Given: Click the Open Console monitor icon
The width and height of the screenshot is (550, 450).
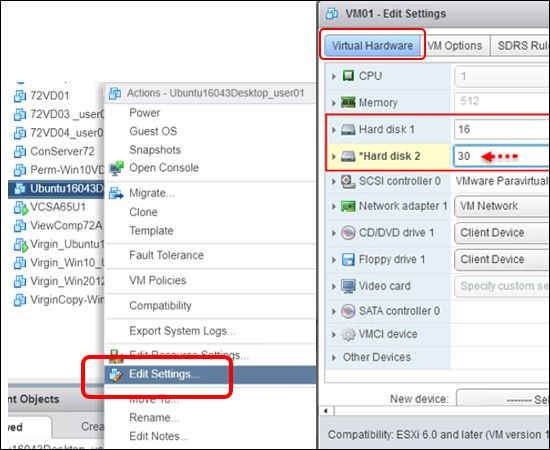Looking at the screenshot, I should [x=116, y=169].
